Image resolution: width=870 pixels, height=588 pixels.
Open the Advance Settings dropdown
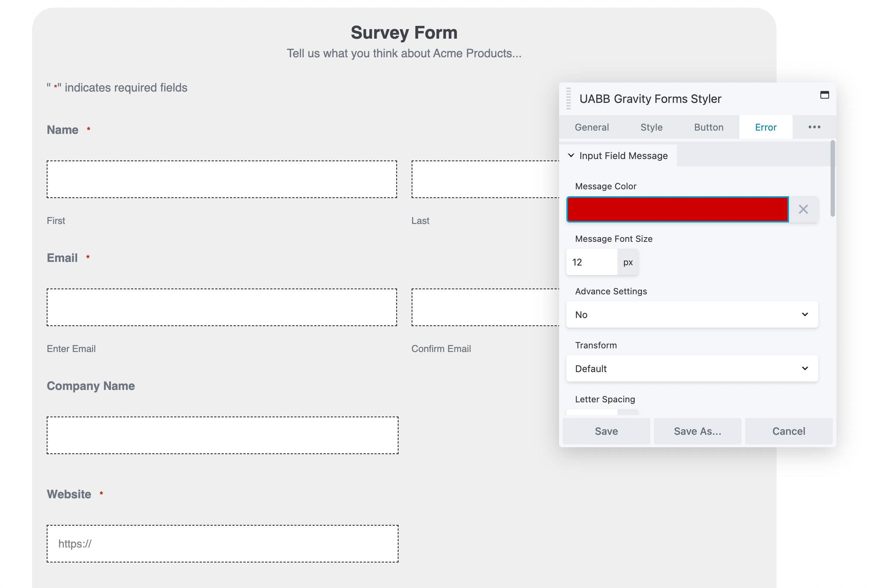coord(692,314)
